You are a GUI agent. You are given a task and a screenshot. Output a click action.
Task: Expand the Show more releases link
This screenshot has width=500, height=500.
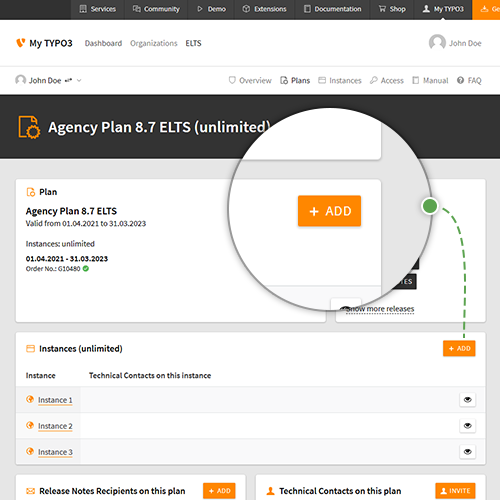click(380, 309)
